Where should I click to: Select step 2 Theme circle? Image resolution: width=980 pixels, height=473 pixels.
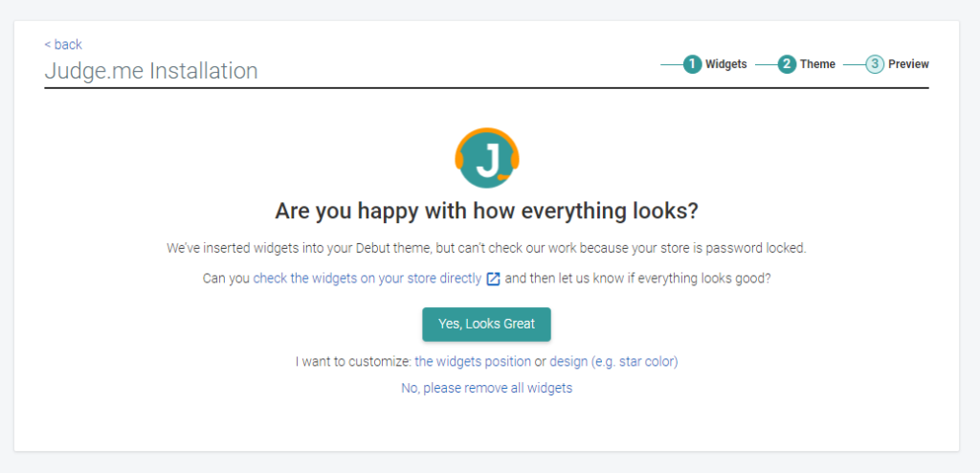[x=787, y=64]
